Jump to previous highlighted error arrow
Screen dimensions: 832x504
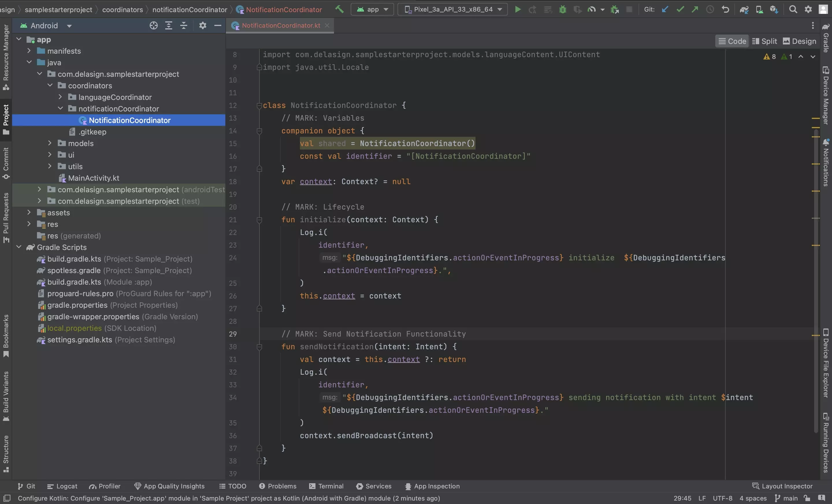(x=801, y=57)
